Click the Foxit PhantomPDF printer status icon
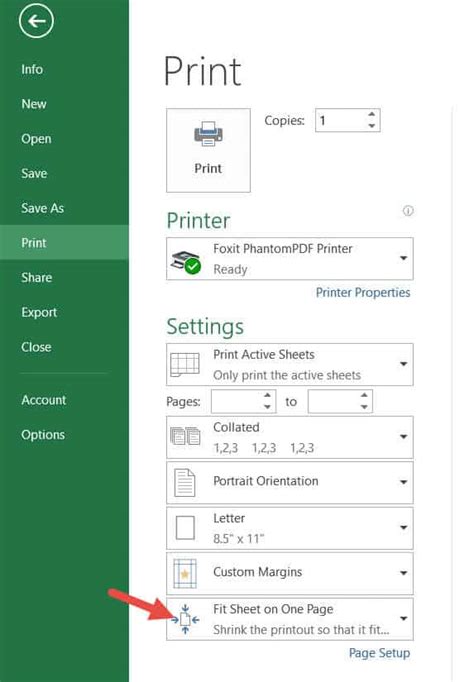 pyautogui.click(x=185, y=262)
